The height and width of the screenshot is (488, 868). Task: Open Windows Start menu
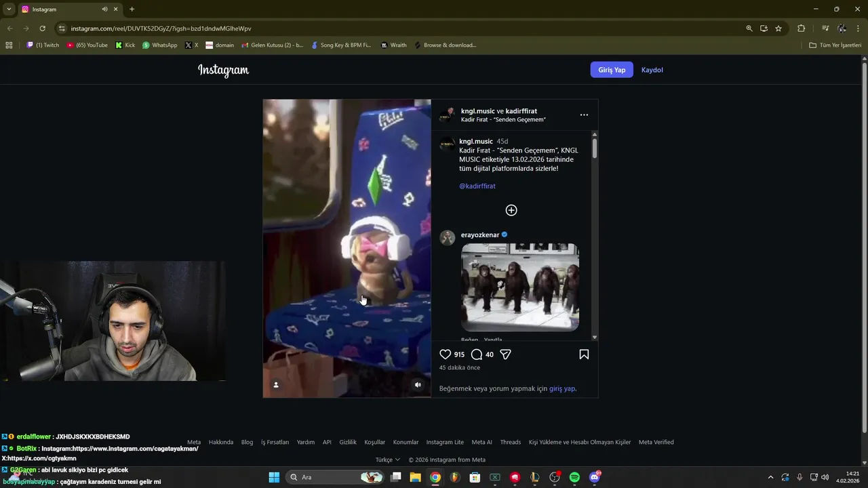[x=274, y=477]
